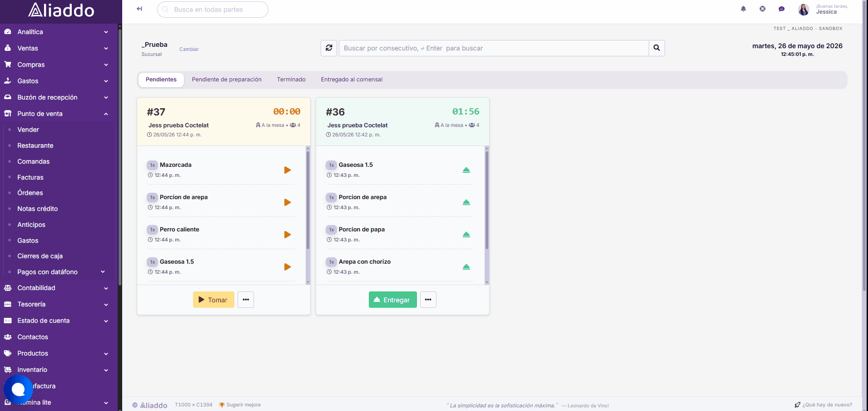Collapse sidebar using the arrow icon
Viewport: 868px width, 411px height.
139,9
